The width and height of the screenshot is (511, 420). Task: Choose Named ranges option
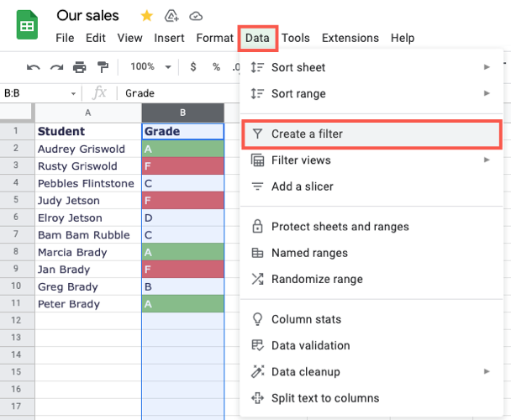371,253
